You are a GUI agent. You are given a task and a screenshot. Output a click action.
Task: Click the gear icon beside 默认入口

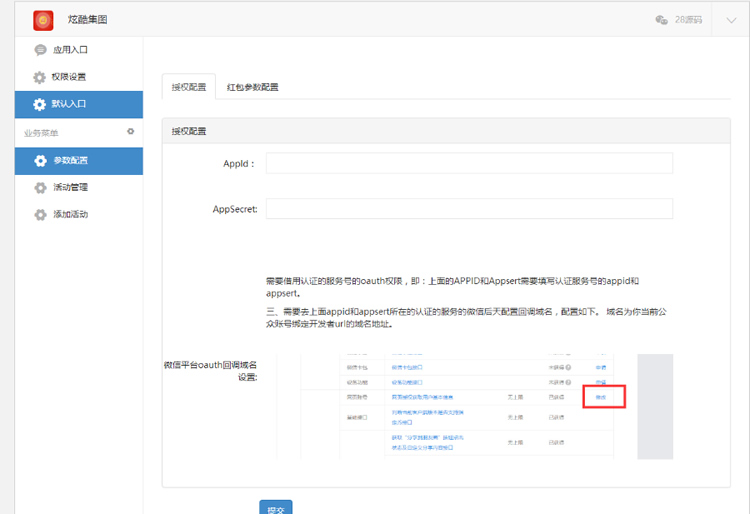40,104
